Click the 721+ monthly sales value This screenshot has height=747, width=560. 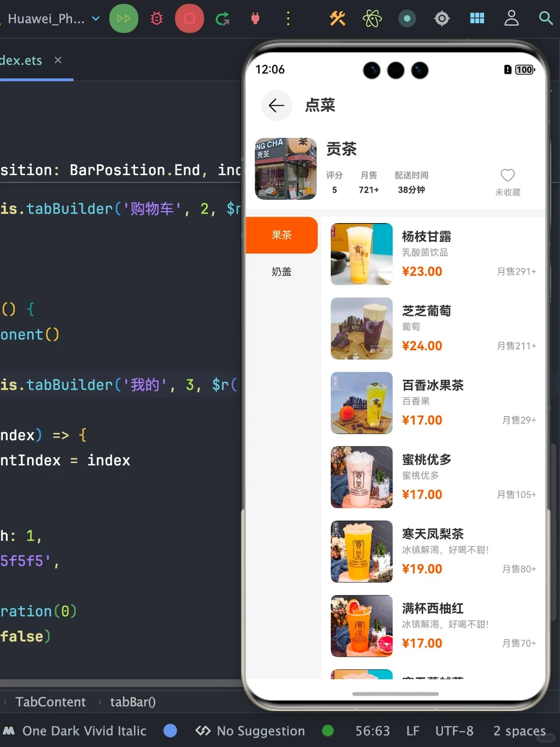[369, 190]
